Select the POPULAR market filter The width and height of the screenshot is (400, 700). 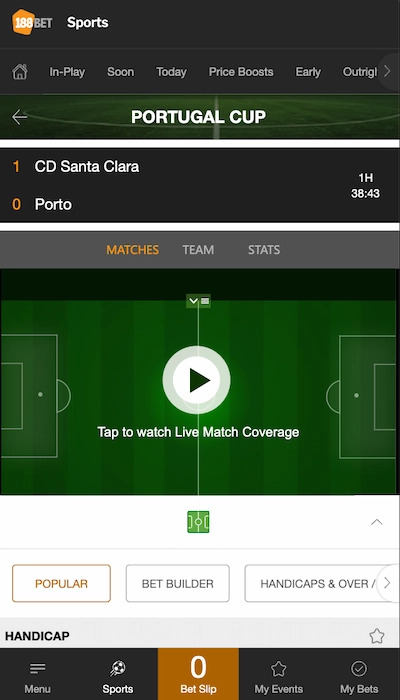pyautogui.click(x=61, y=583)
